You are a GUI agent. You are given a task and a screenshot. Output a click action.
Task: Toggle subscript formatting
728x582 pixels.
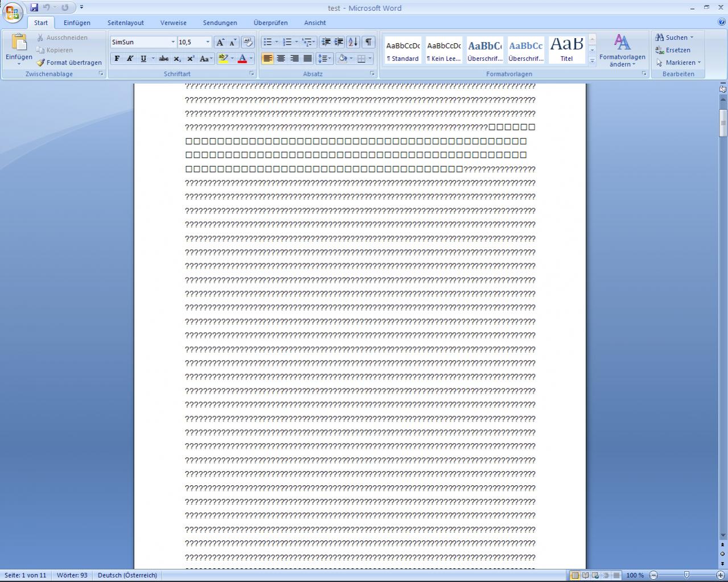(x=177, y=59)
